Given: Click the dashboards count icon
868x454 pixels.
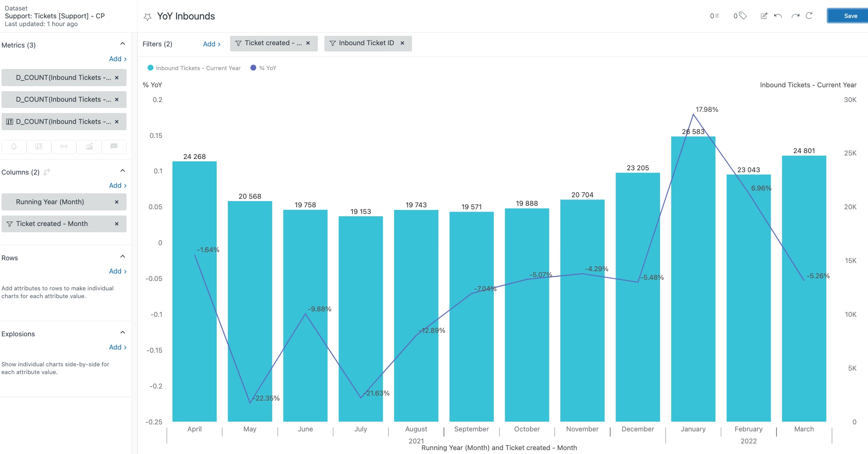Looking at the screenshot, I should pos(717,16).
